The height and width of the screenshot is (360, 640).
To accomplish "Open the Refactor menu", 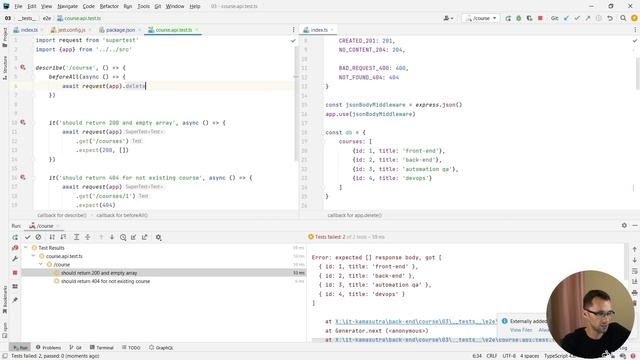I will click(x=109, y=7).
